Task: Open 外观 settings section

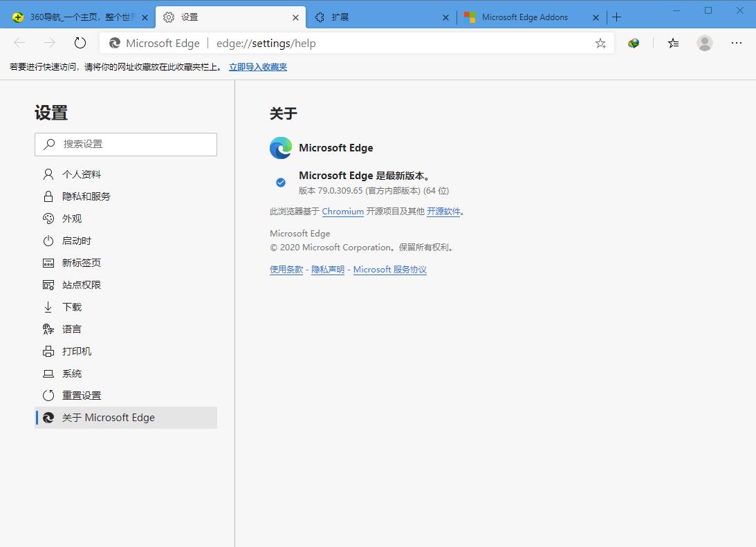Action: point(126,219)
